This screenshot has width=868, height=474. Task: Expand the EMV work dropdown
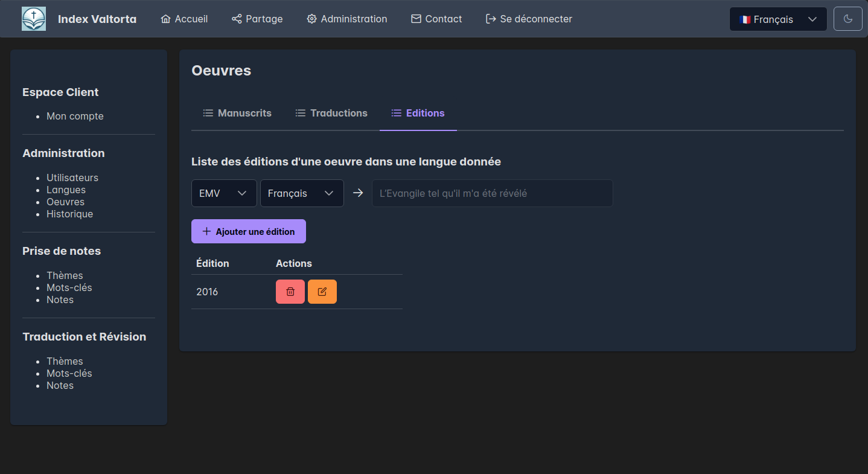224,193
